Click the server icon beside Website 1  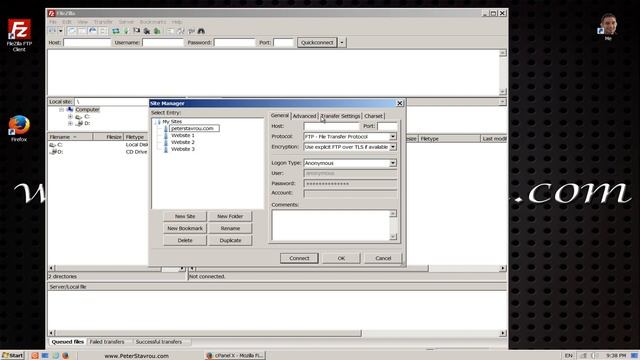click(166, 135)
